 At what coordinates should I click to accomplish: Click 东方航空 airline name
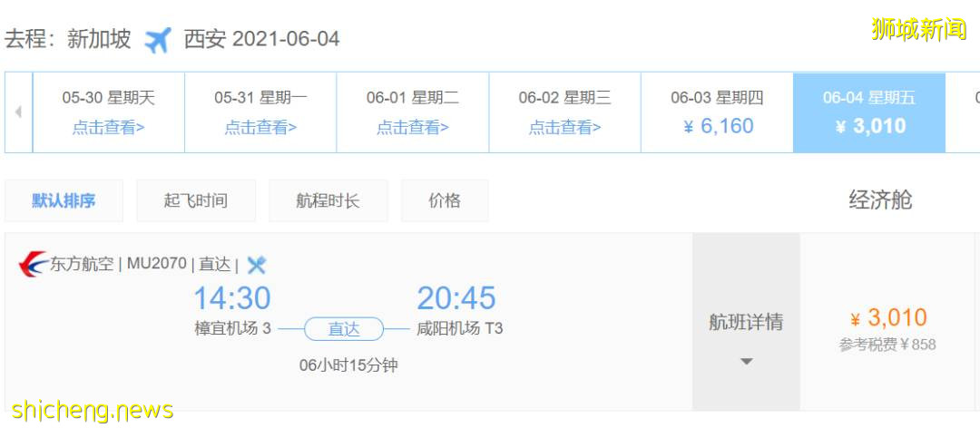pos(82,264)
